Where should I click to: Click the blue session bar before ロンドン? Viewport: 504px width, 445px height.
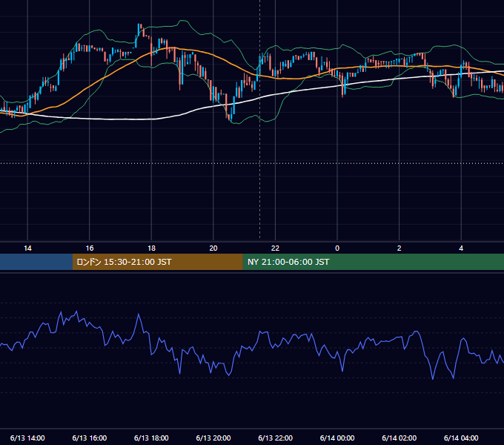pyautogui.click(x=36, y=262)
